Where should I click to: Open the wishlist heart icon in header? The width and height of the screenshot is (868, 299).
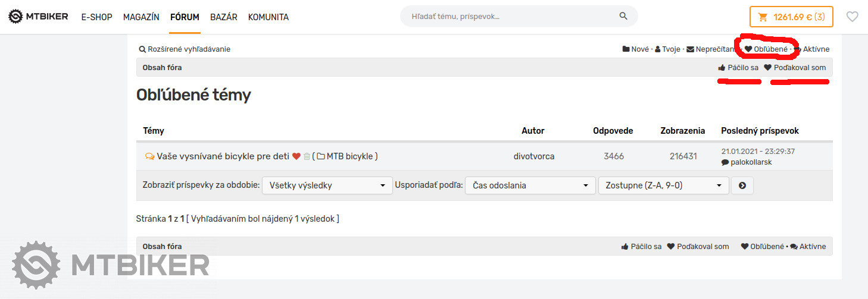click(852, 17)
